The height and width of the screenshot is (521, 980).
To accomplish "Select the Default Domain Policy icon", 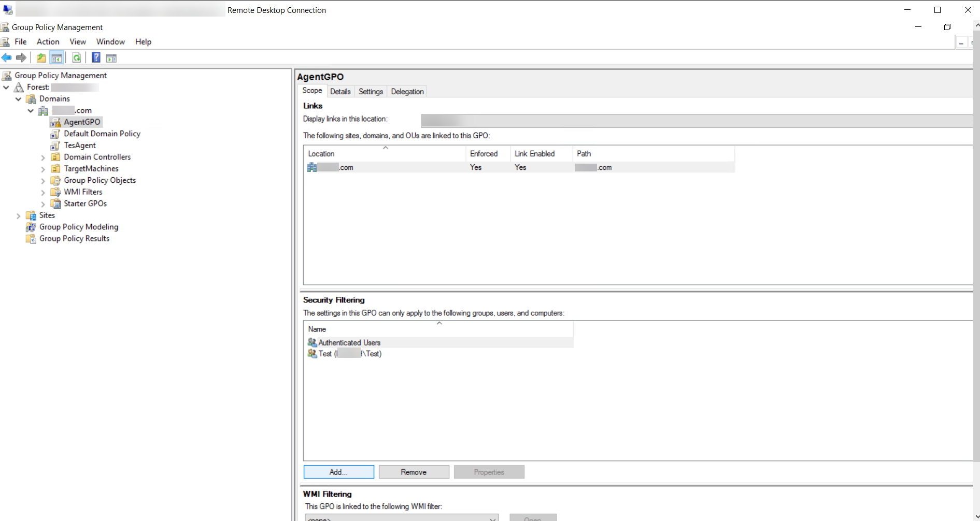I will point(55,134).
